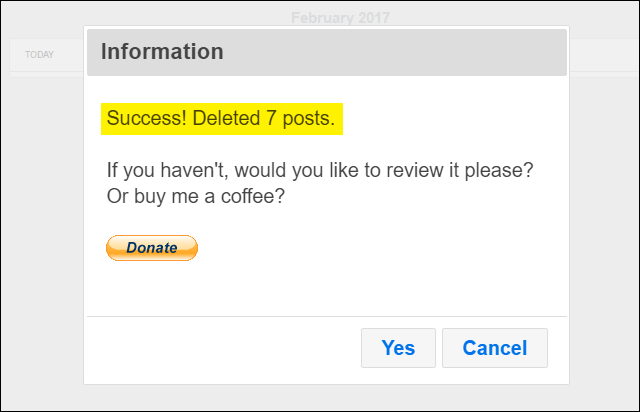Select the dimmed TODAY button

coord(39,55)
